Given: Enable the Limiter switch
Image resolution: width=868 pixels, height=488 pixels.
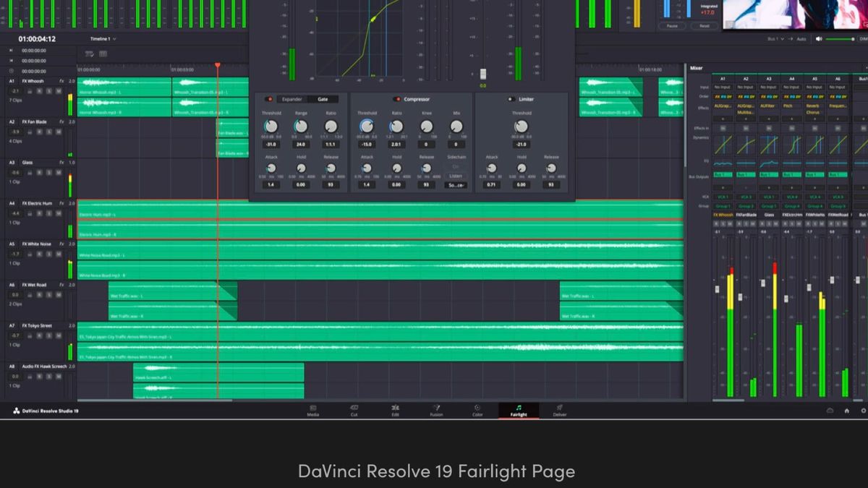Looking at the screenshot, I should point(511,99).
